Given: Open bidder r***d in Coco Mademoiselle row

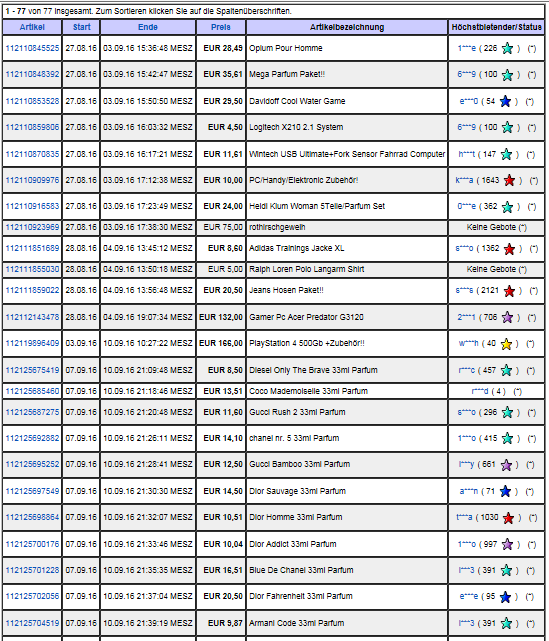Looking at the screenshot, I should 480,391.
